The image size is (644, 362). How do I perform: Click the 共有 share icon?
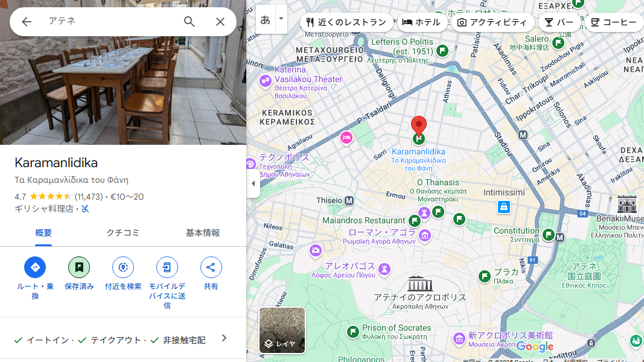[211, 267]
